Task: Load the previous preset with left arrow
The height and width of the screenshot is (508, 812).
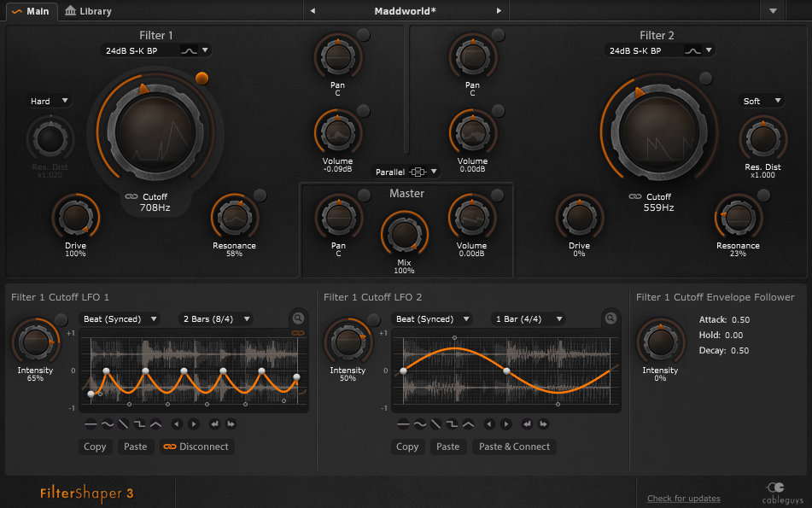Action: click(313, 11)
